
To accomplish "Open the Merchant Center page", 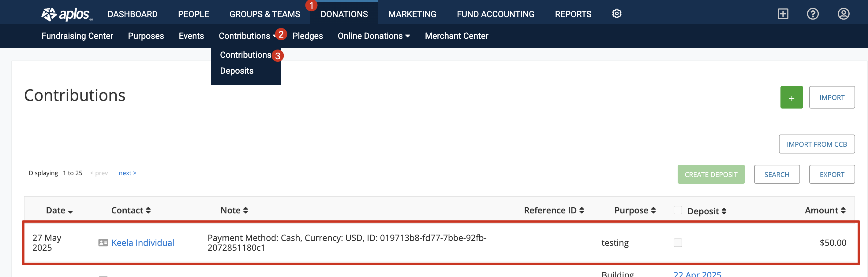I will click(456, 36).
